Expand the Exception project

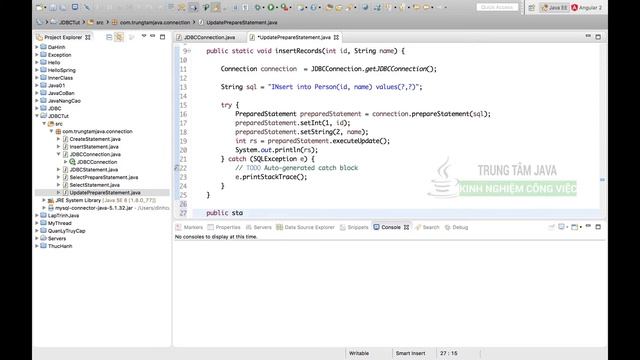(x=37, y=55)
